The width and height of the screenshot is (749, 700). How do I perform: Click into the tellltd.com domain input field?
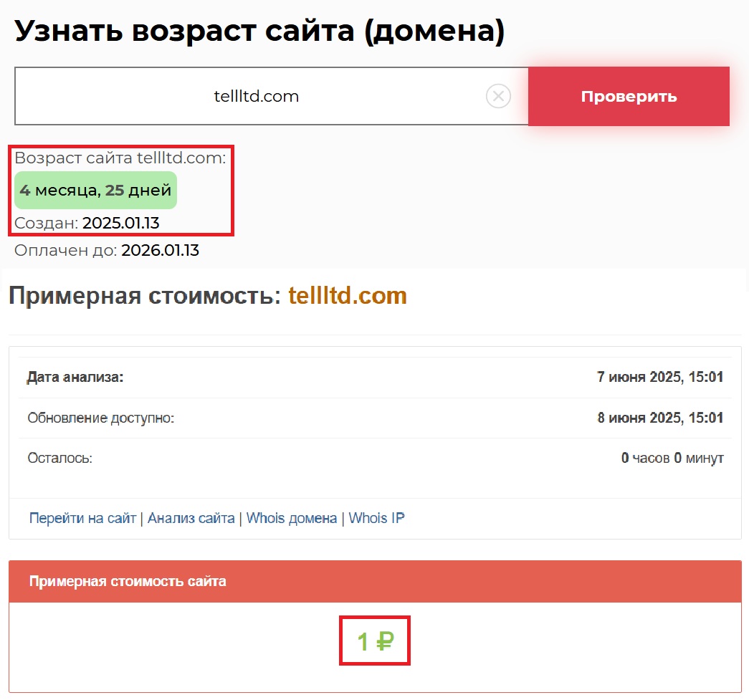pyautogui.click(x=256, y=97)
